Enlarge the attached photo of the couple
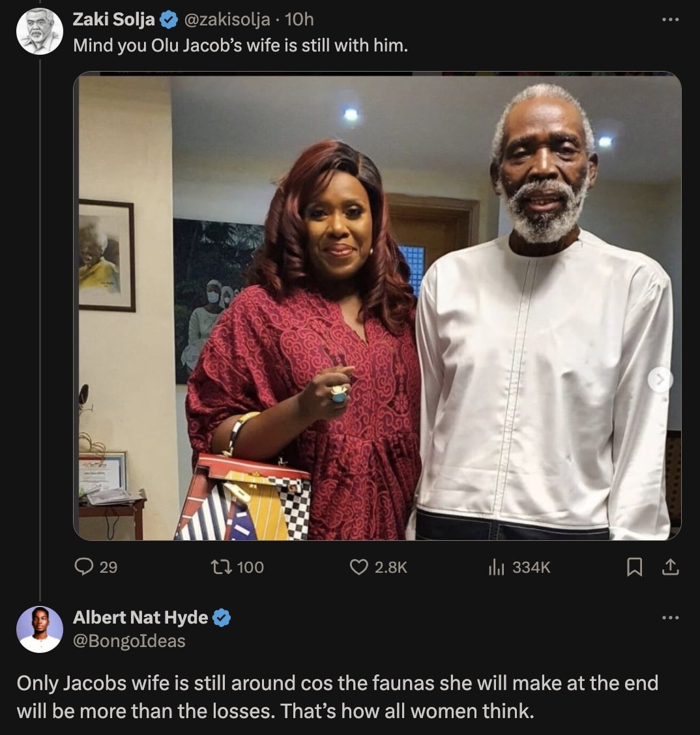 pyautogui.click(x=377, y=306)
